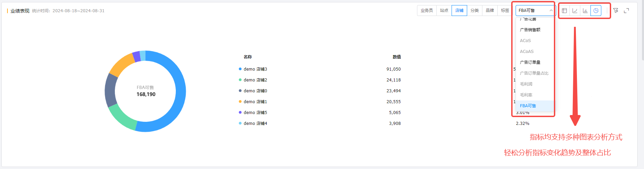Switch to bar chart view
This screenshot has height=169, width=644.
point(585,11)
